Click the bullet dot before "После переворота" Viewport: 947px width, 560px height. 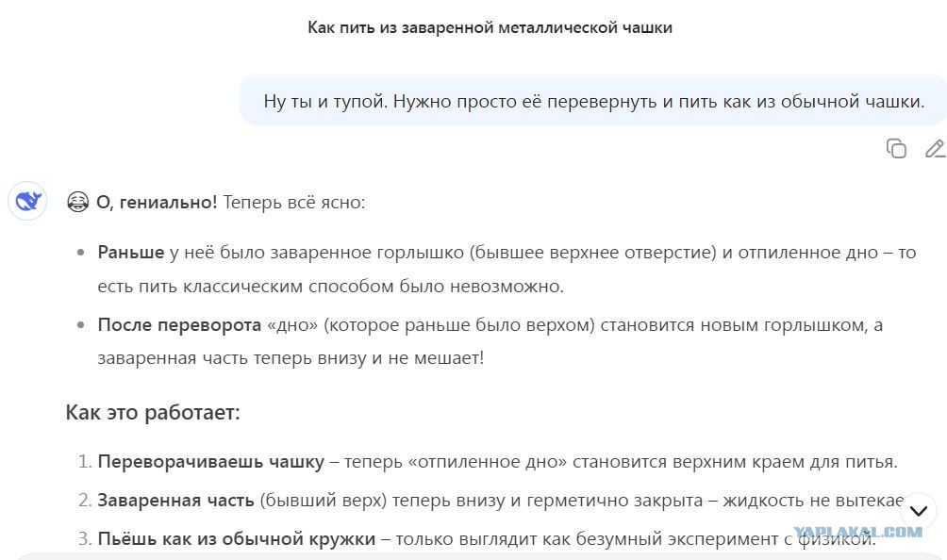tap(81, 325)
